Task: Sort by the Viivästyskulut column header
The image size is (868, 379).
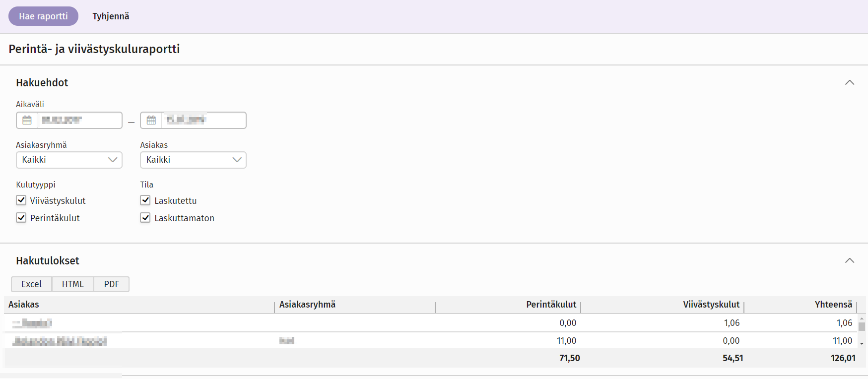Action: coord(711,305)
